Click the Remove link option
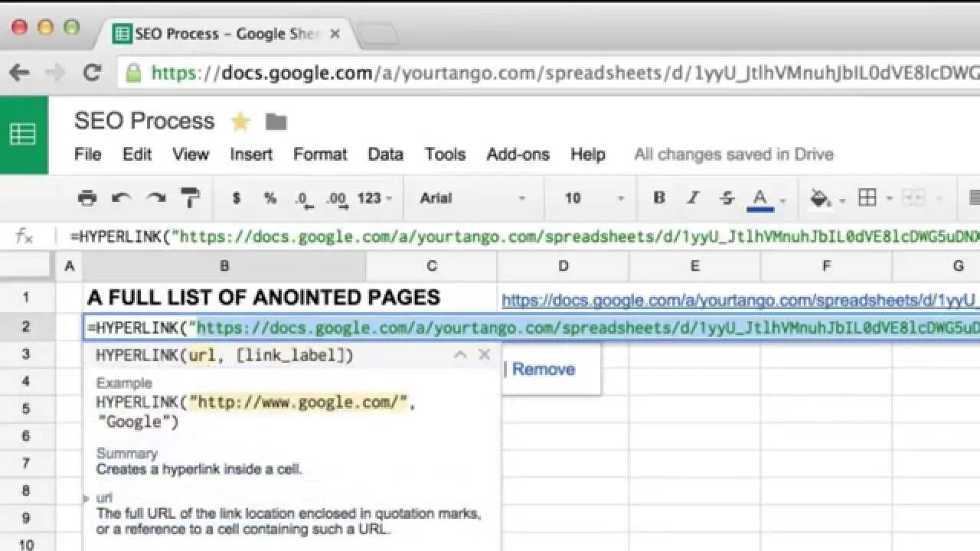980x551 pixels. coord(543,369)
